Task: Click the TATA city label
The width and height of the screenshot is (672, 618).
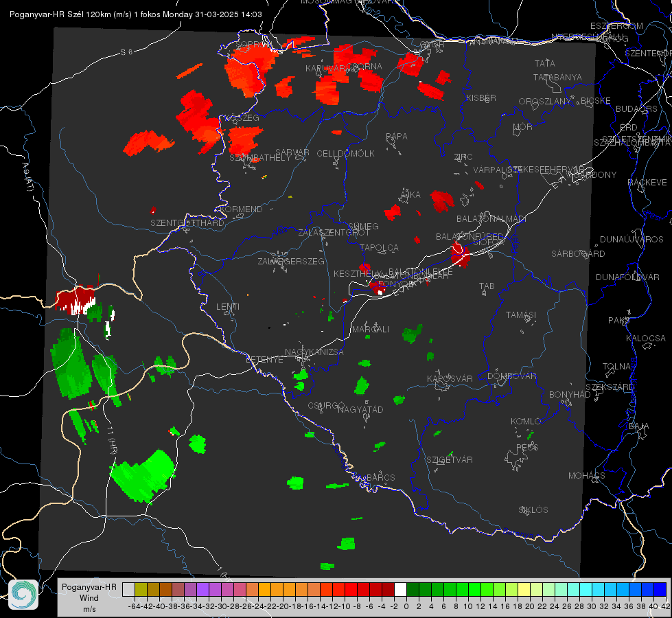Action: tap(545, 63)
